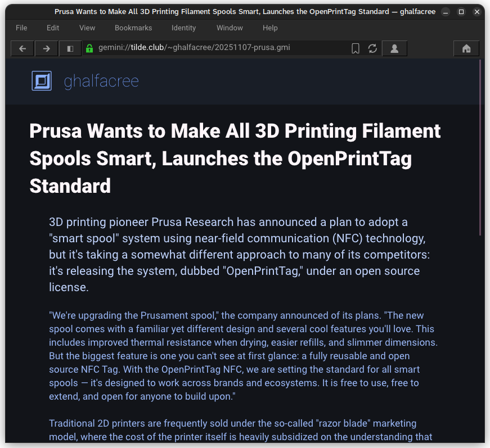
Task: Toggle the bookmark state of this page
Action: pyautogui.click(x=355, y=48)
